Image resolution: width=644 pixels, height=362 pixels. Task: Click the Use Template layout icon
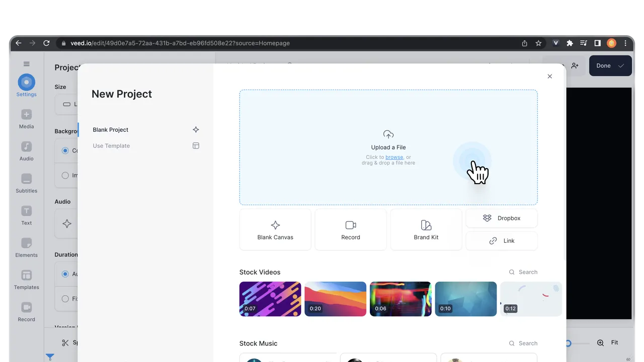pos(196,146)
